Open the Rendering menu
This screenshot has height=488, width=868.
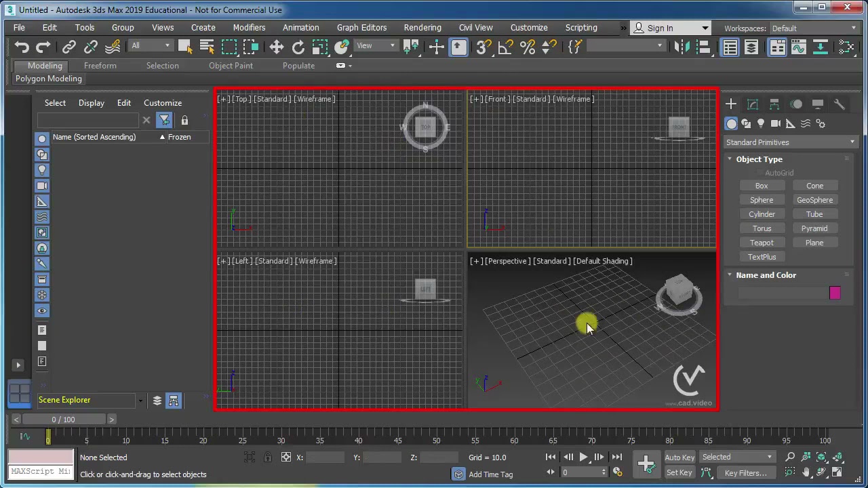pyautogui.click(x=422, y=28)
